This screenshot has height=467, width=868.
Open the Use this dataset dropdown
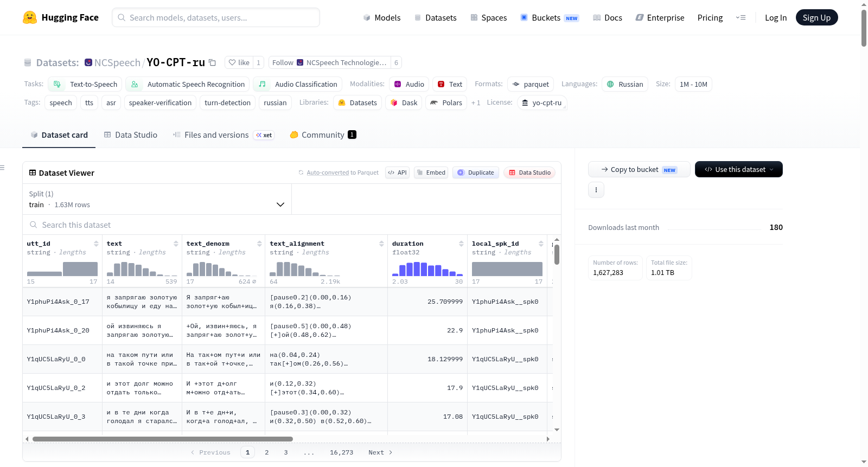739,169
